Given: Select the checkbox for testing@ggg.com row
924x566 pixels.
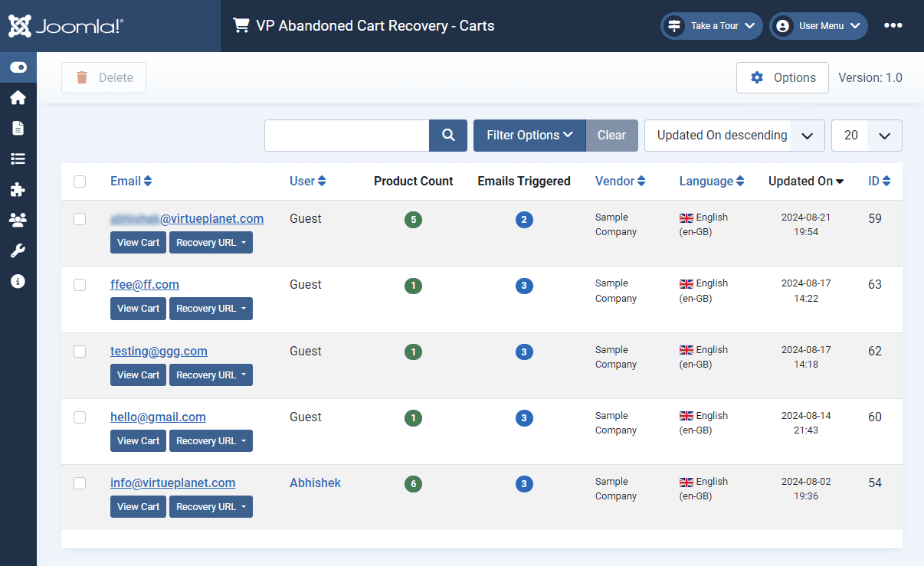Looking at the screenshot, I should 80,352.
